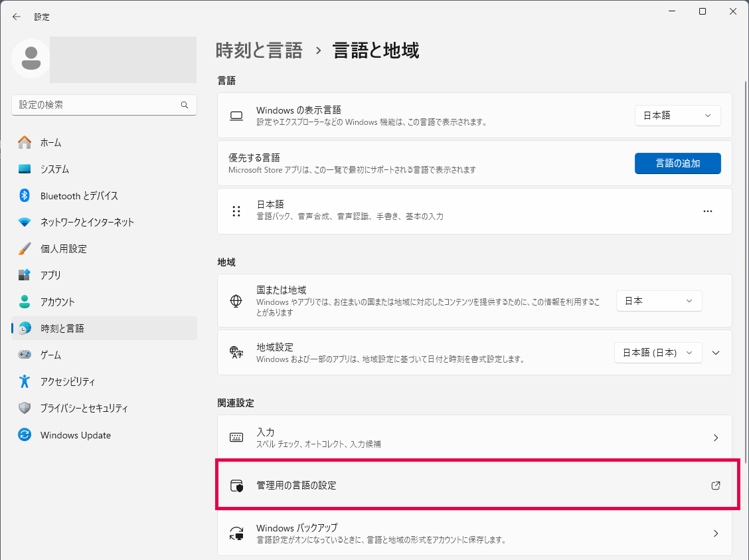Image resolution: width=749 pixels, height=560 pixels.
Task: Click the 時刻と言語 breadcrumb link
Action: click(259, 50)
